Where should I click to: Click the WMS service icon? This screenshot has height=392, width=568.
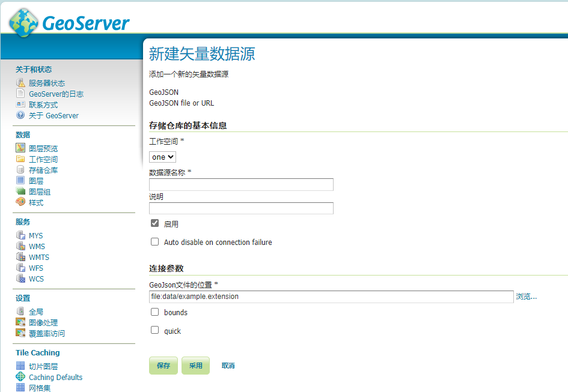click(20, 246)
